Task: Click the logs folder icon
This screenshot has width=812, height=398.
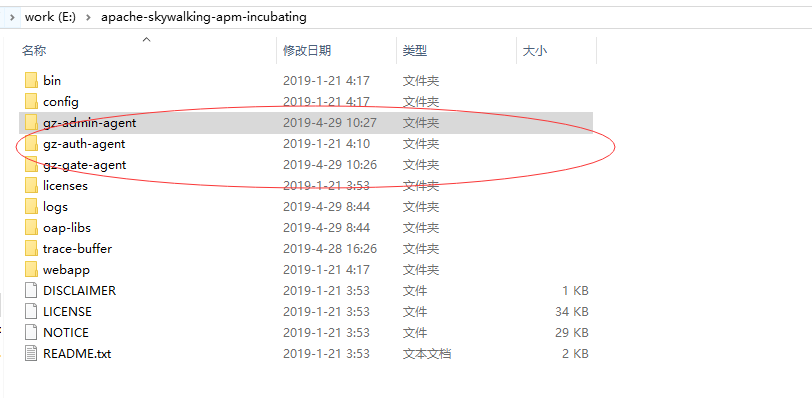Action: pyautogui.click(x=31, y=207)
